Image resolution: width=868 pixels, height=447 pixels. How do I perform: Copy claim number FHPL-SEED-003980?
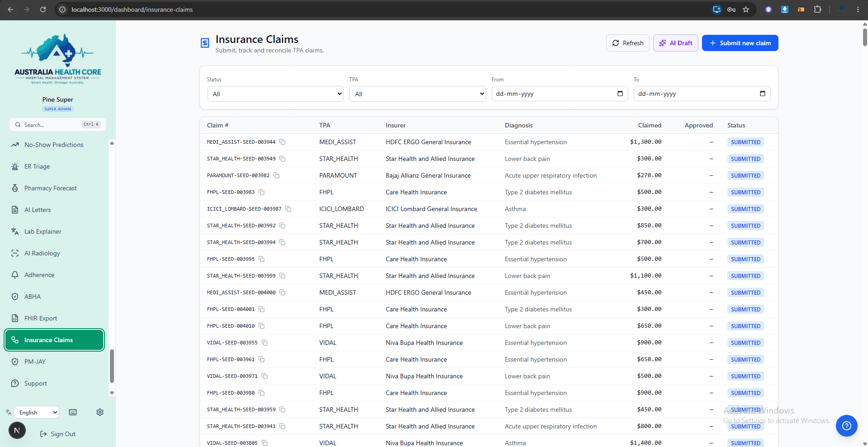click(x=261, y=393)
